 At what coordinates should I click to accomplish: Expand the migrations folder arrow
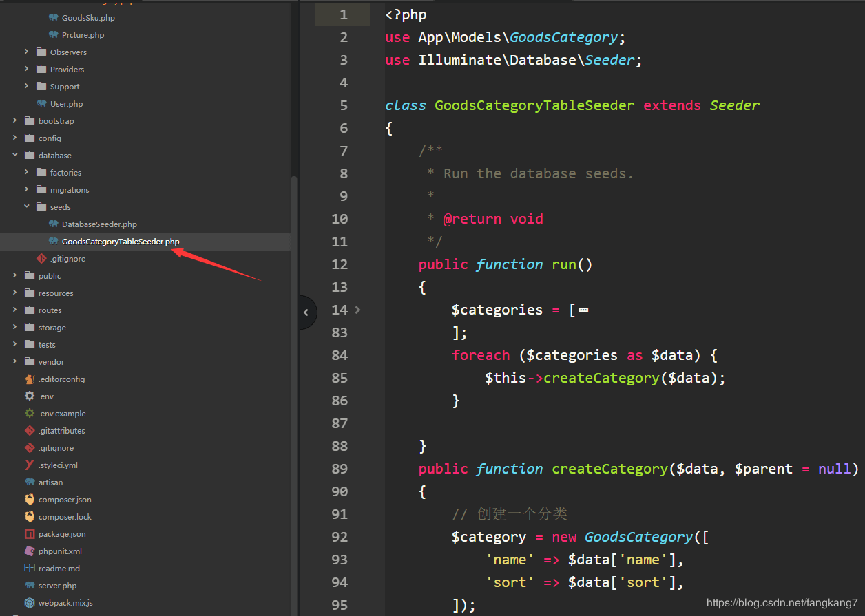(x=26, y=190)
